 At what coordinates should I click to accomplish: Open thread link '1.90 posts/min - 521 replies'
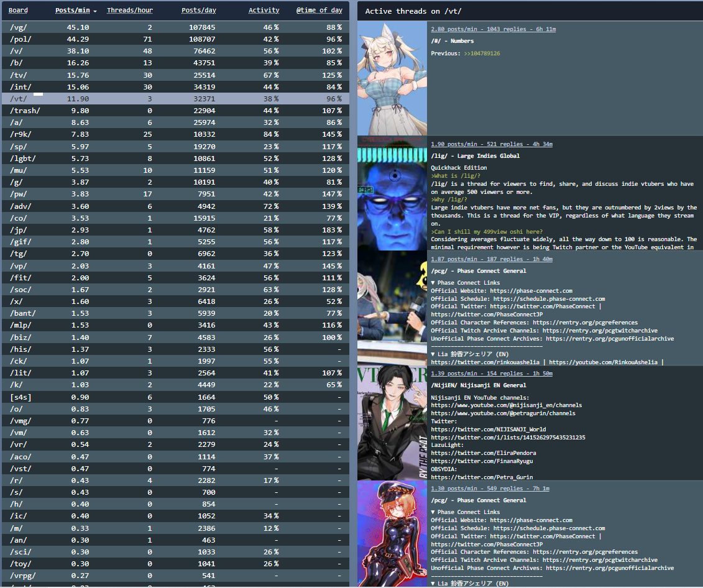tap(492, 144)
